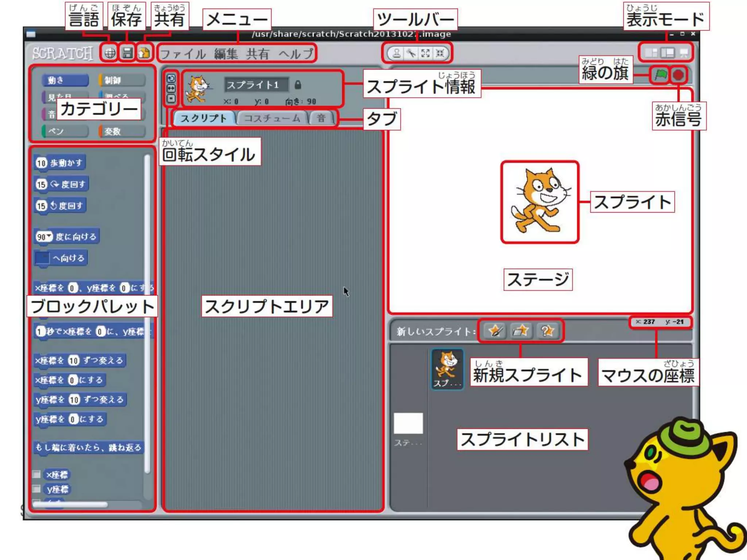Viewport: 747px width, 560px height.
Task: Open the ヘルプ menu
Action: (296, 54)
